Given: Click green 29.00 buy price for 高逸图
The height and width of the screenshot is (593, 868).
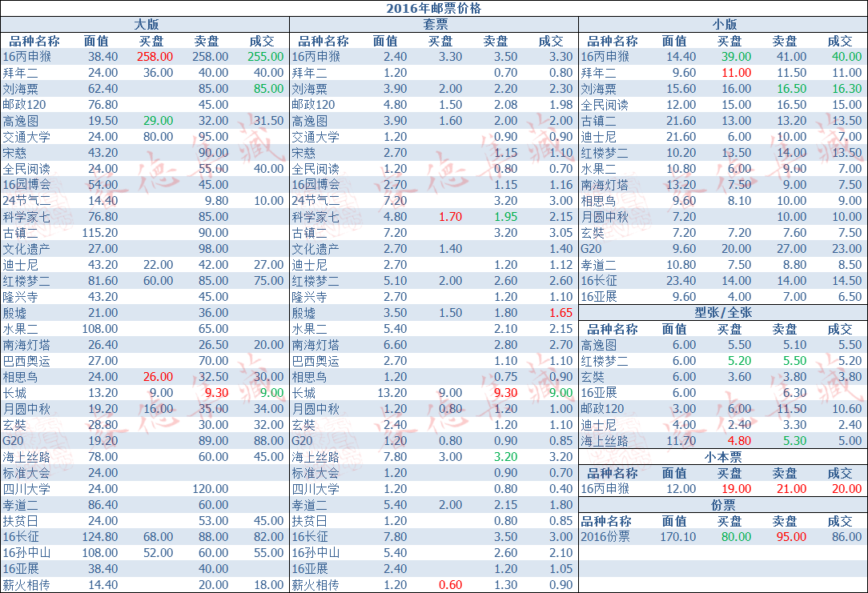Looking at the screenshot, I should click(159, 121).
